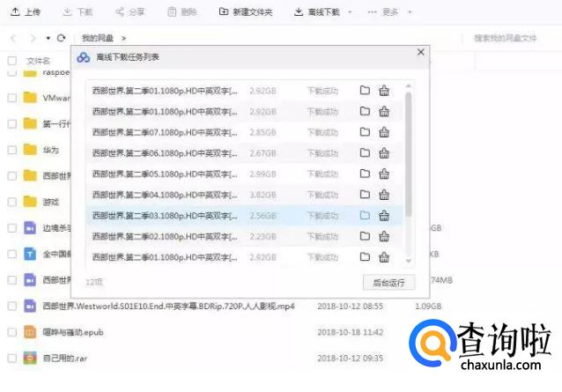The width and height of the screenshot is (562, 392).
Task: Click the 边境杀手 video file icon
Action: click(x=30, y=228)
